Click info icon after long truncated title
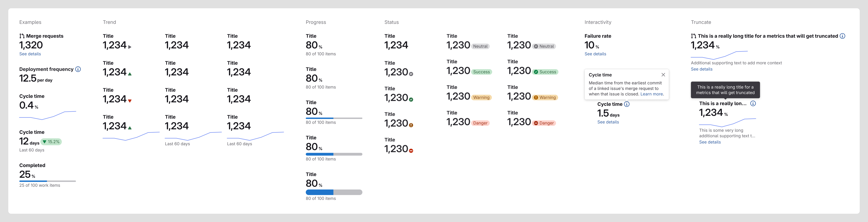This screenshot has width=868, height=222. click(x=842, y=36)
